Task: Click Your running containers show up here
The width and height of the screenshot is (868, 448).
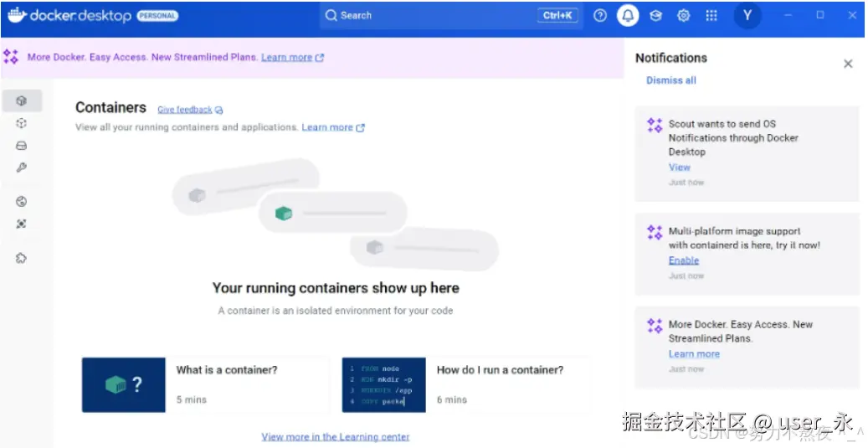Action: 336,288
